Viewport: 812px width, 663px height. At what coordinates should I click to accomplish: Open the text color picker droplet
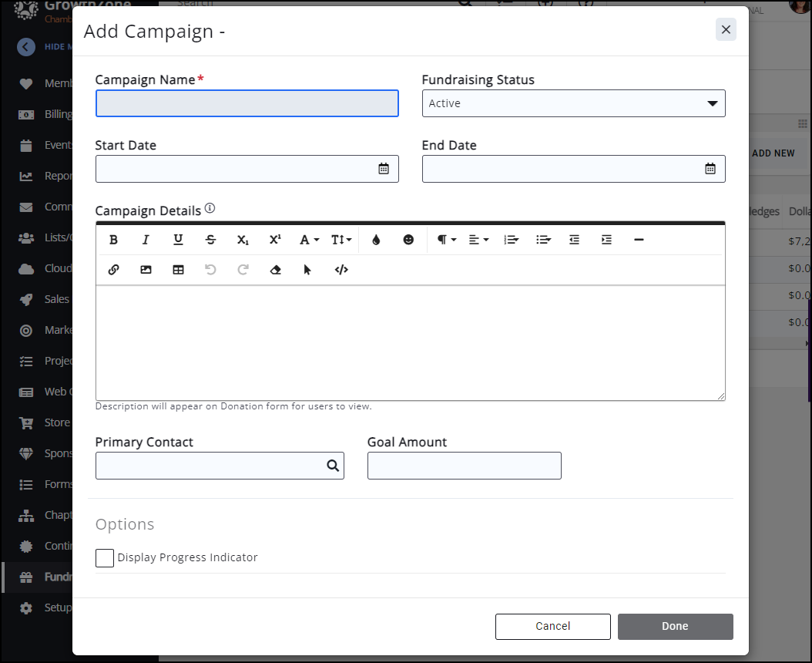(376, 240)
